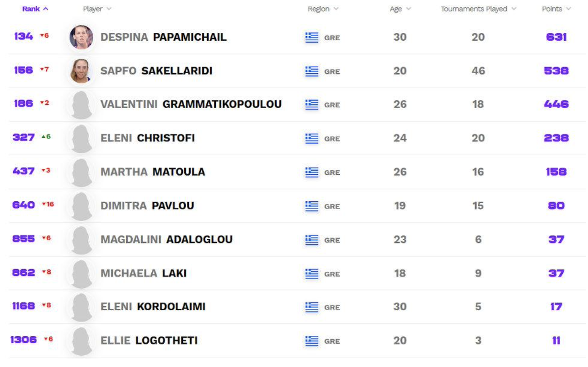This screenshot has height=367, width=588.
Task: Click the Greek flag next to Martha Matoula
Action: [x=312, y=173]
